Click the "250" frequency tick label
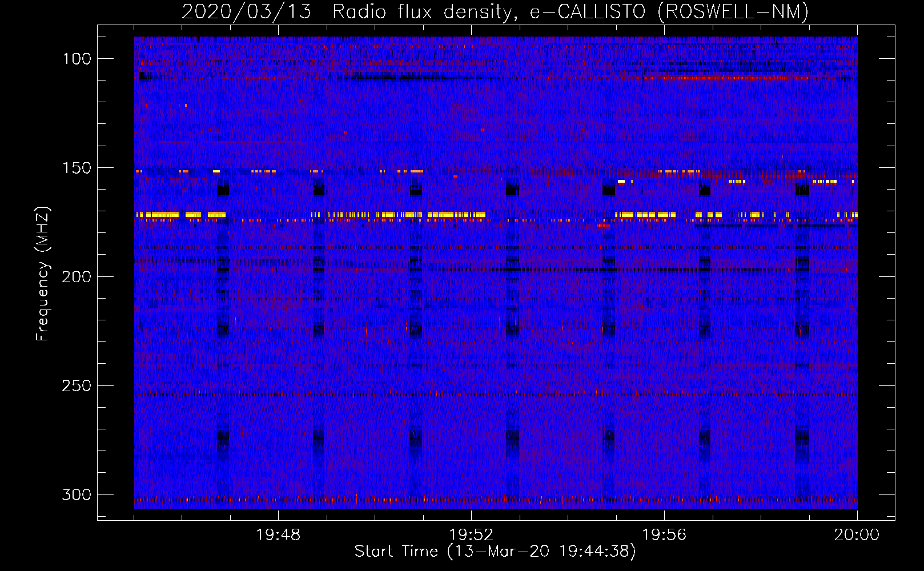This screenshot has width=924, height=571. [77, 386]
